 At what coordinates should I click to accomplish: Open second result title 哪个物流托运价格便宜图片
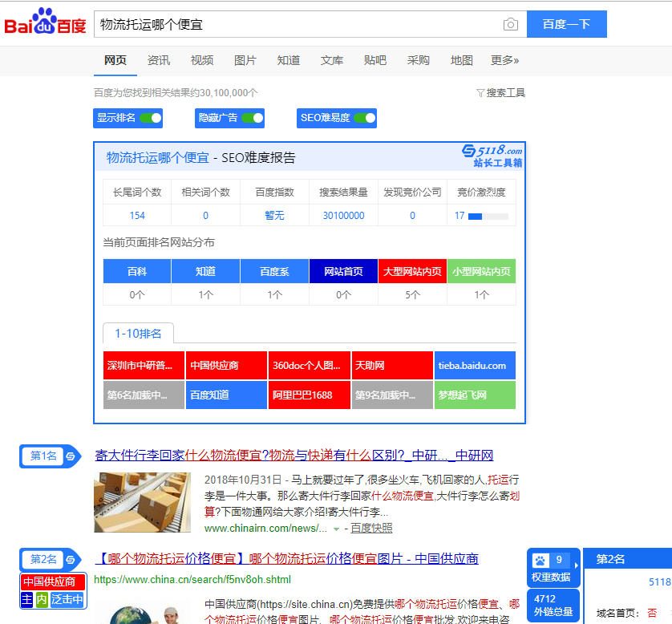point(286,559)
